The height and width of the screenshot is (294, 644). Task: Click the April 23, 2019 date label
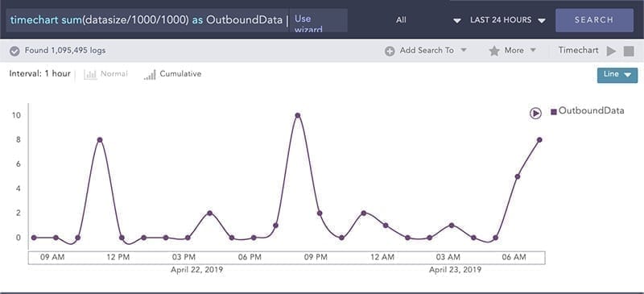[455, 270]
